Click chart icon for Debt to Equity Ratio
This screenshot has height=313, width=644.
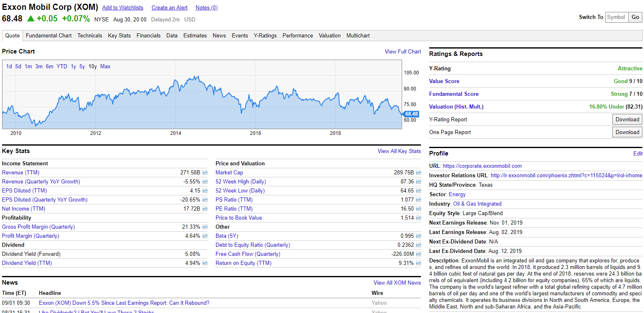point(419,245)
